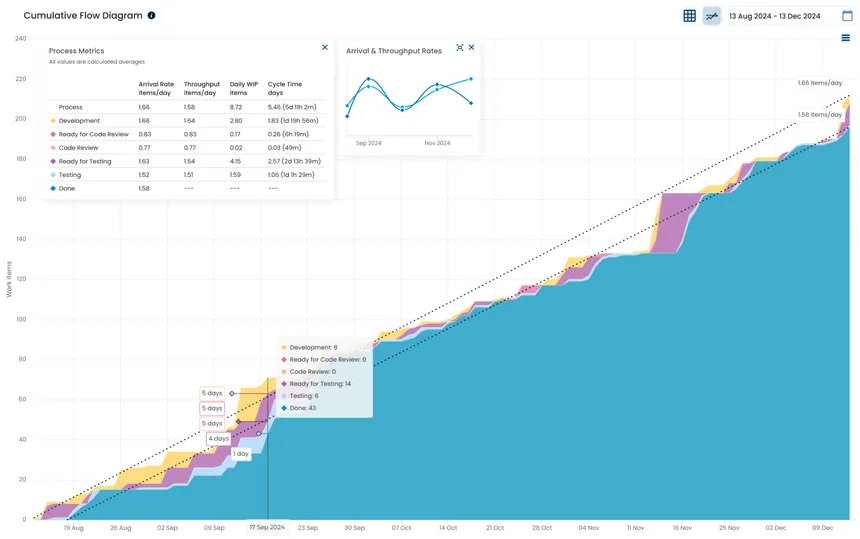Click the Sep 2024 label in rates chart
The height and width of the screenshot is (539, 860).
tap(369, 143)
